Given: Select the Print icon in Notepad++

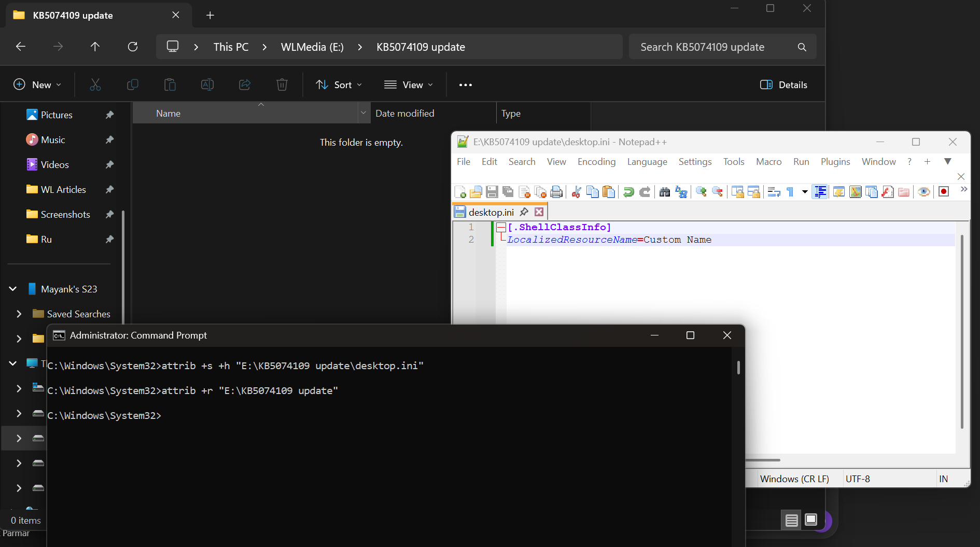Looking at the screenshot, I should click(x=556, y=191).
